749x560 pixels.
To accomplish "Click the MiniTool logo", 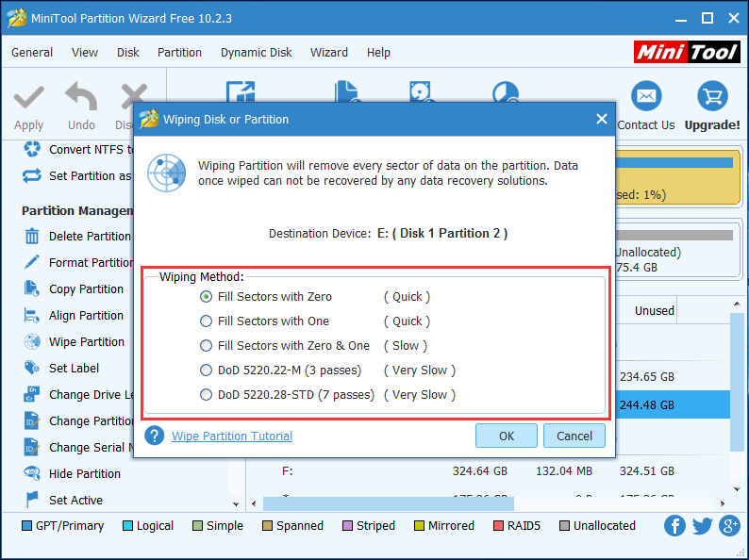I will coord(687,52).
